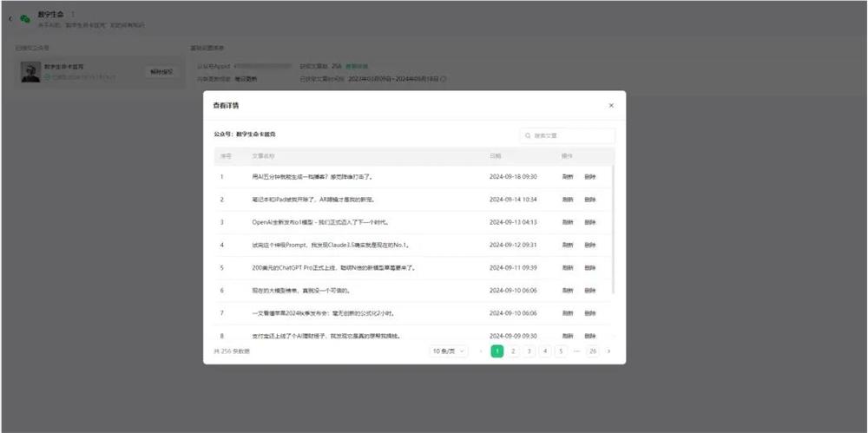Image resolution: width=868 pixels, height=433 pixels.
Task: Click the green WeChat icon in header
Action: pos(25,19)
